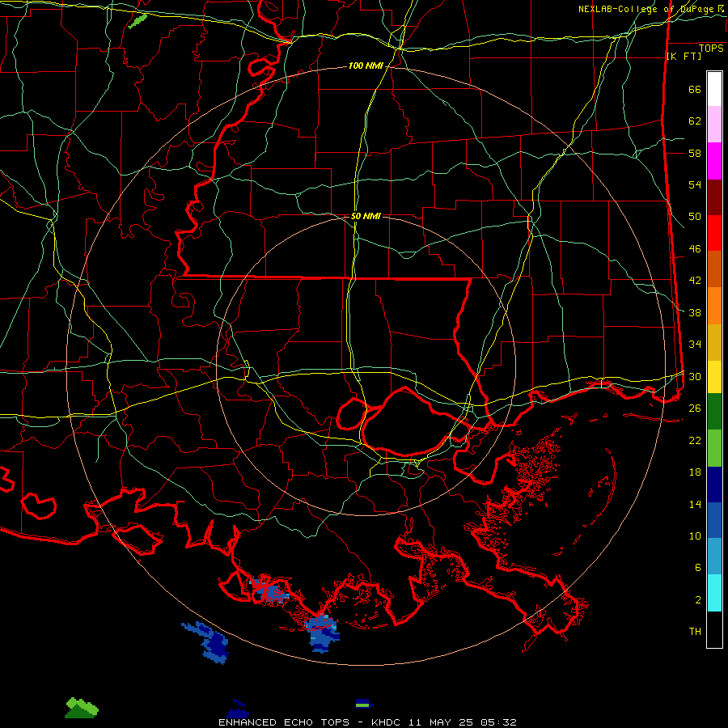Viewport: 728px width, 728px height.
Task: Click the 100 NMI range ring label
Action: 366,66
